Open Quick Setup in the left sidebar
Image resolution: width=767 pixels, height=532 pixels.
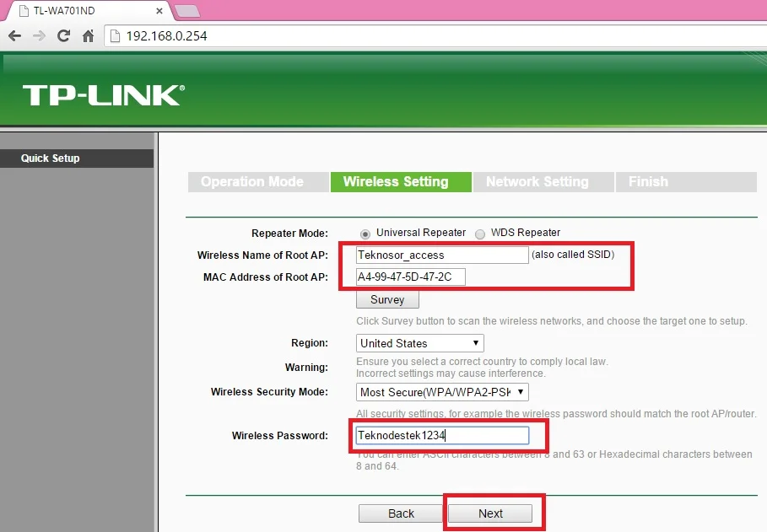pyautogui.click(x=51, y=159)
